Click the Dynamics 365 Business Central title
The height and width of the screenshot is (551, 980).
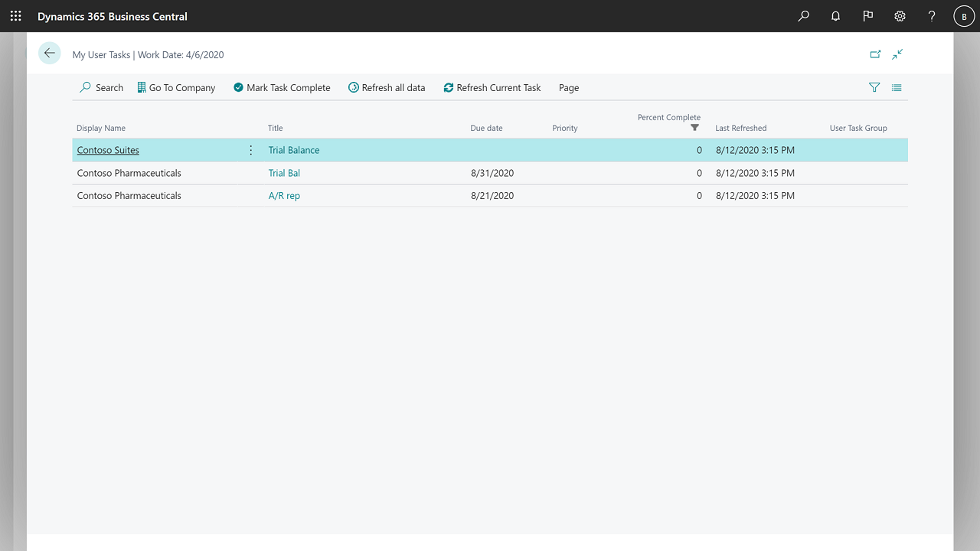pyautogui.click(x=113, y=16)
